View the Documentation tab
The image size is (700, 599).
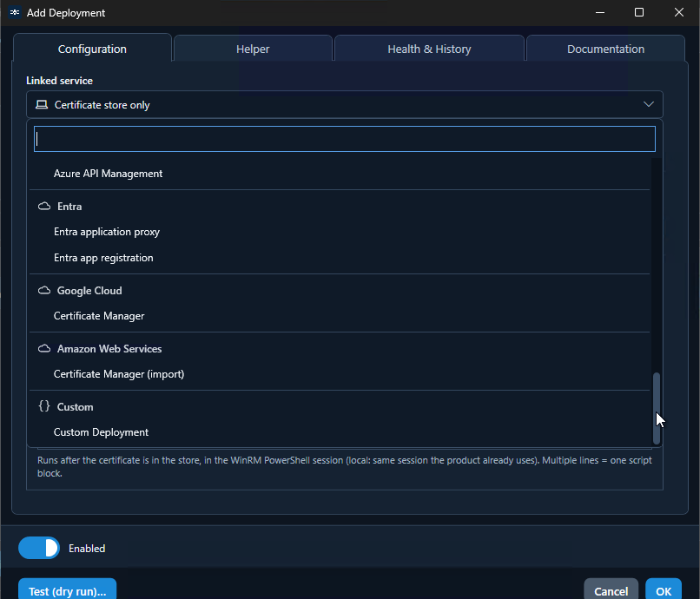click(605, 49)
